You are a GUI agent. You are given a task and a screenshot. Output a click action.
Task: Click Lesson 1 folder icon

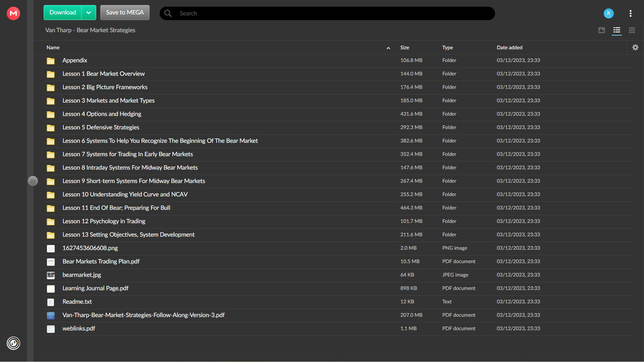[x=51, y=74]
